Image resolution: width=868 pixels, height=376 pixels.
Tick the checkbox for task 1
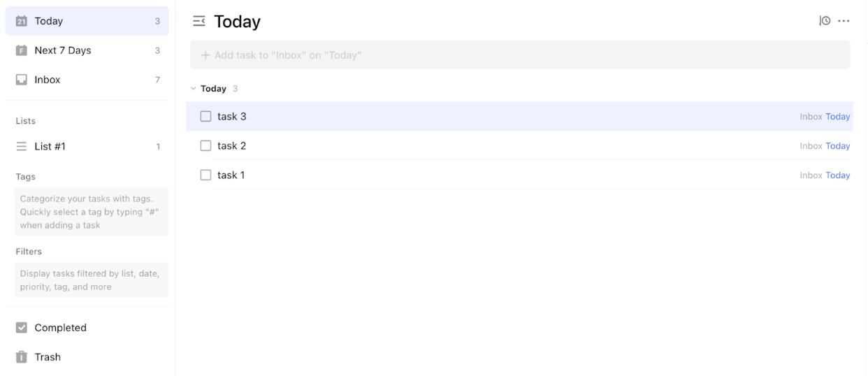(205, 175)
